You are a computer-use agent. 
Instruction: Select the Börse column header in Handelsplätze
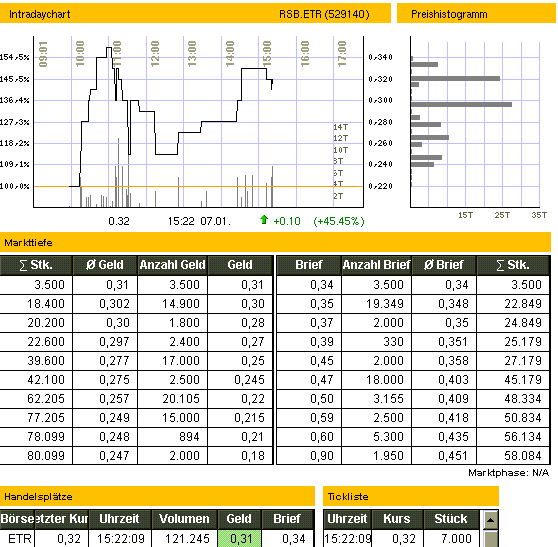(17, 519)
